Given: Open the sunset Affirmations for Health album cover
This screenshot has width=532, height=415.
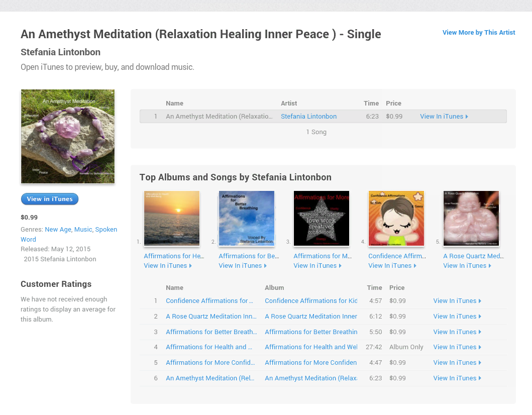Looking at the screenshot, I should pyautogui.click(x=172, y=219).
